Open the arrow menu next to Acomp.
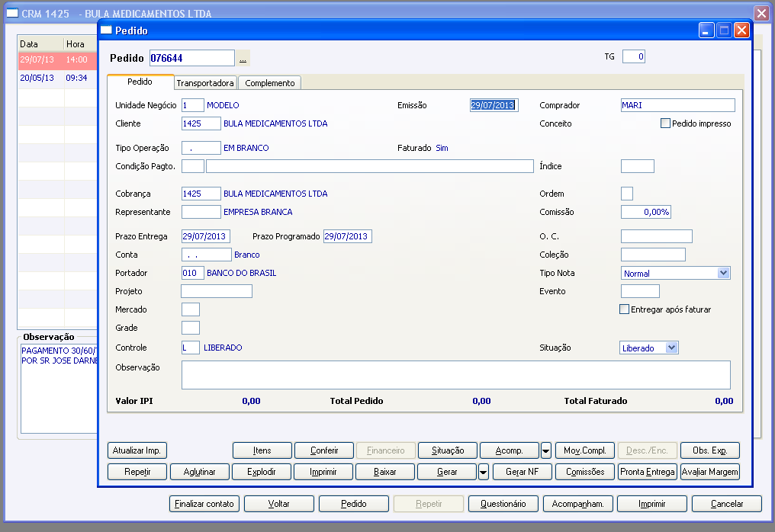The image size is (775, 532). pyautogui.click(x=546, y=450)
